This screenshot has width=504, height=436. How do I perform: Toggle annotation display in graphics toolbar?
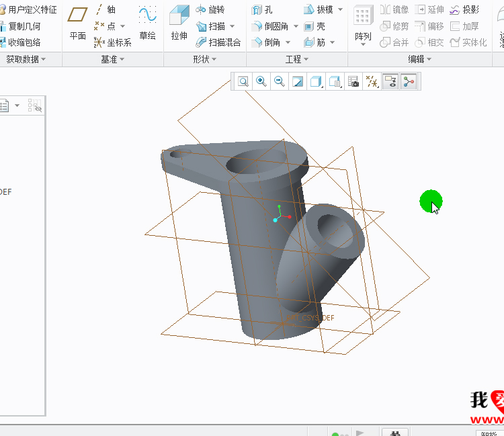pyautogui.click(x=390, y=81)
